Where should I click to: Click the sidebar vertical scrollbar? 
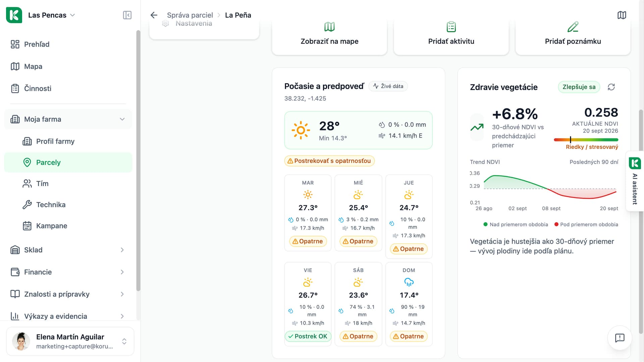tap(138, 161)
